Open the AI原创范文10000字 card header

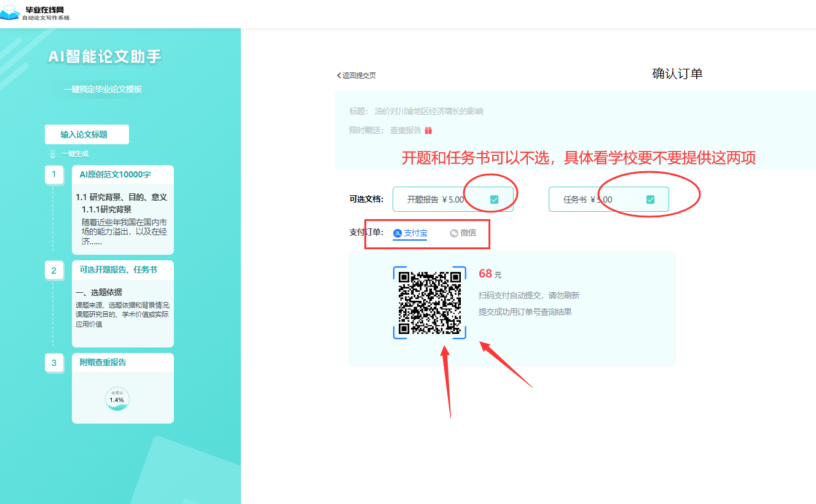tap(123, 174)
